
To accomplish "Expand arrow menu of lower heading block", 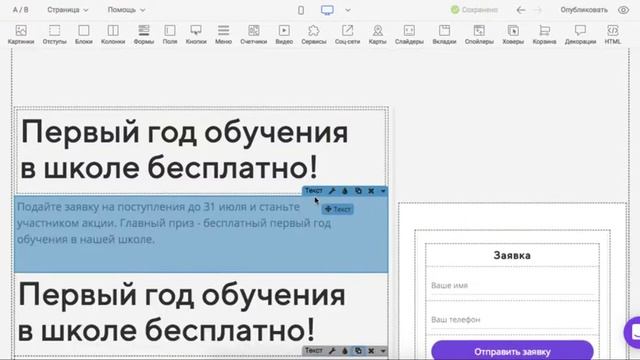I will click(x=383, y=351).
